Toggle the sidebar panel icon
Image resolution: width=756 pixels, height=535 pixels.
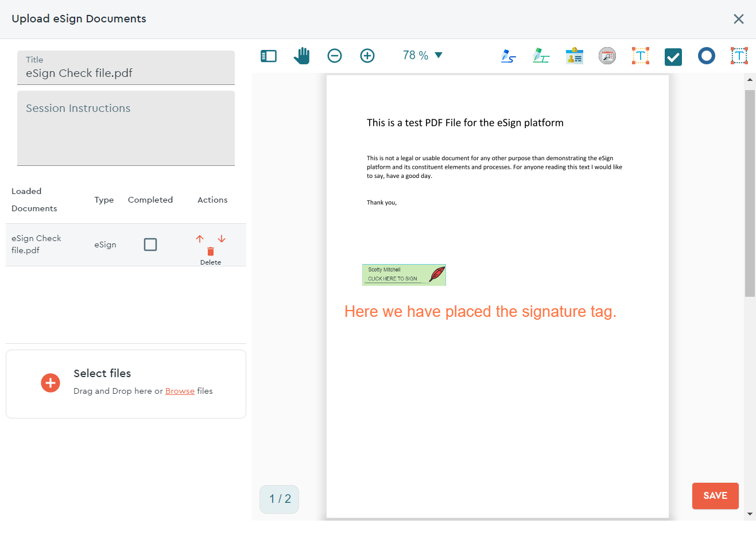(x=269, y=56)
